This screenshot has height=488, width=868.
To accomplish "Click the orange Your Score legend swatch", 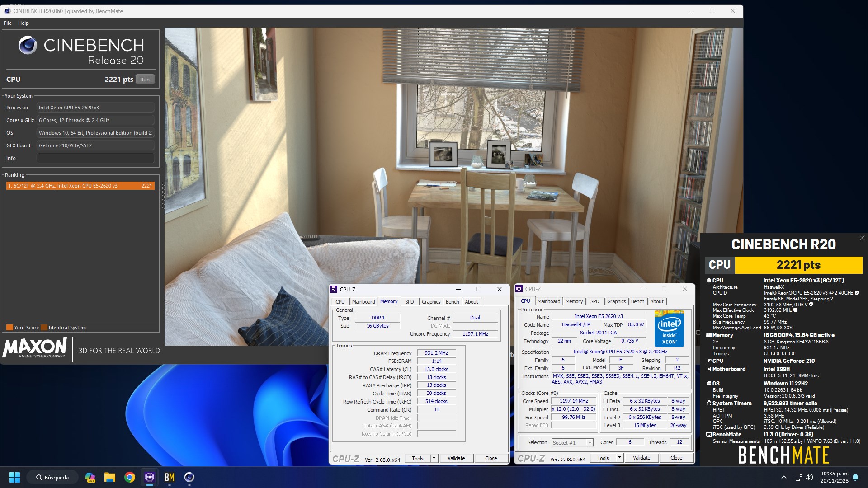I will [x=9, y=328].
